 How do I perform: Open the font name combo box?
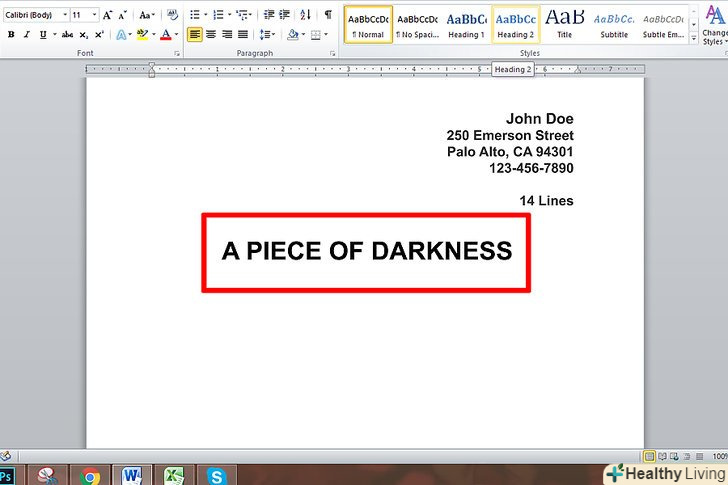36,15
